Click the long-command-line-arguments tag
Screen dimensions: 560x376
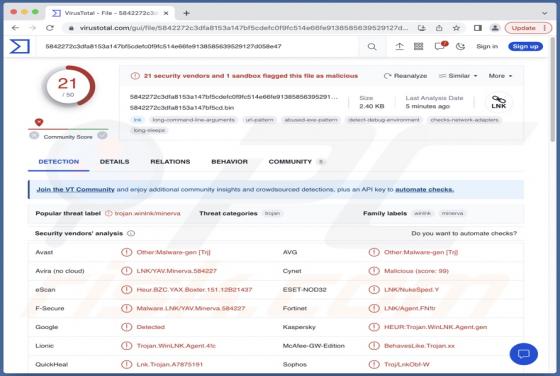pyautogui.click(x=194, y=120)
